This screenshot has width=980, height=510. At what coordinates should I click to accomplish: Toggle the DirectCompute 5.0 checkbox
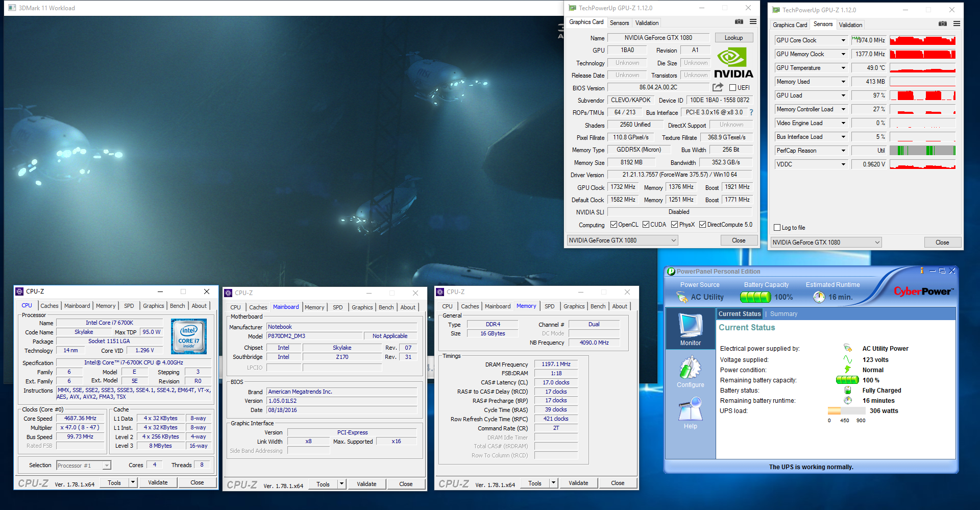(x=702, y=225)
